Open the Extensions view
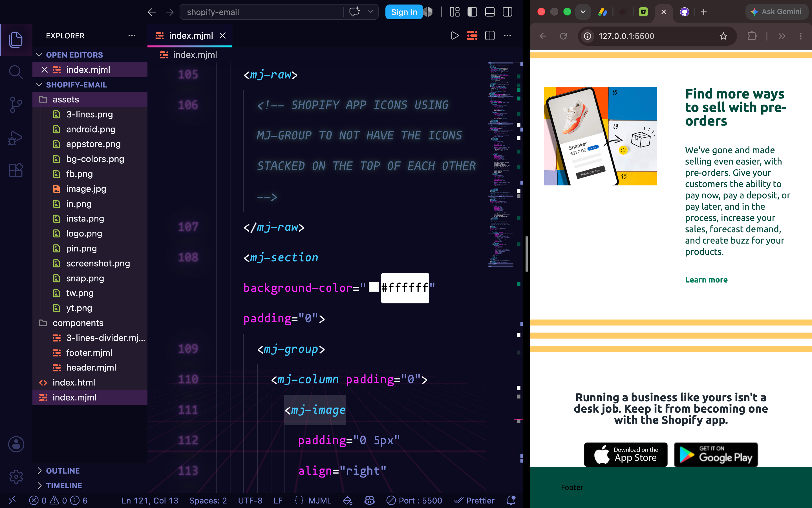Viewport: 812px width, 508px height. [16, 170]
